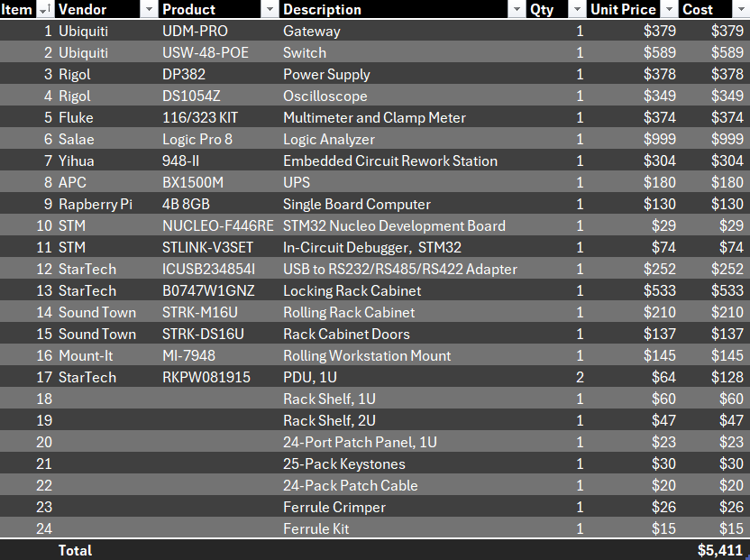The image size is (750, 560).
Task: Open the Unit Price column filter dropdown
Action: tap(669, 9)
